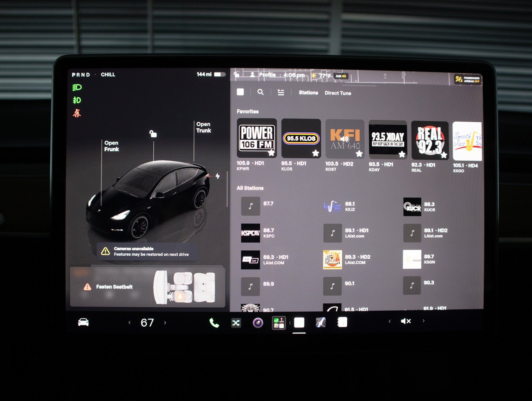Viewport: 532px width, 401px height.
Task: Tune to 89.7 KSGN
Action: tap(419, 259)
